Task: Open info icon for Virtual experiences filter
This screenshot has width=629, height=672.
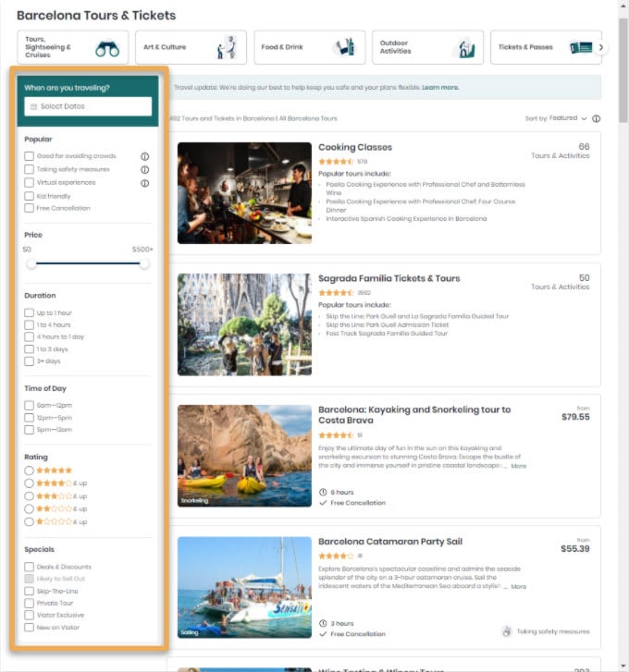Action: [145, 183]
